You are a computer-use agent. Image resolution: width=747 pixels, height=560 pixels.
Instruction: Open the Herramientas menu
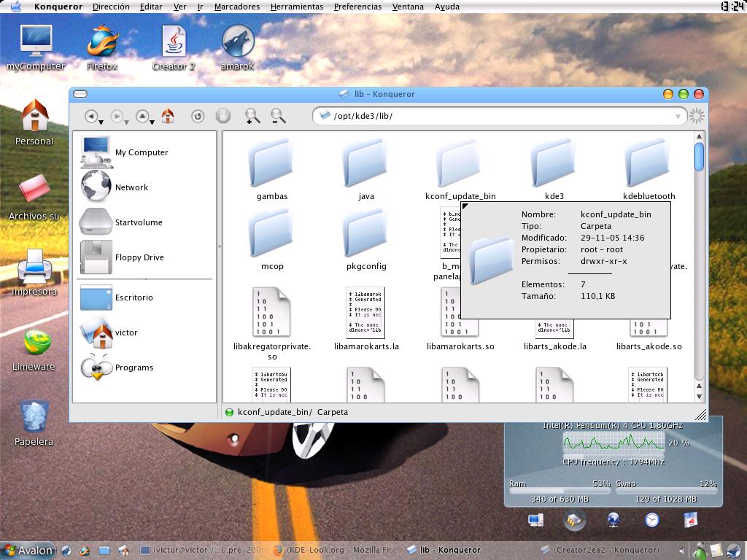[x=296, y=7]
